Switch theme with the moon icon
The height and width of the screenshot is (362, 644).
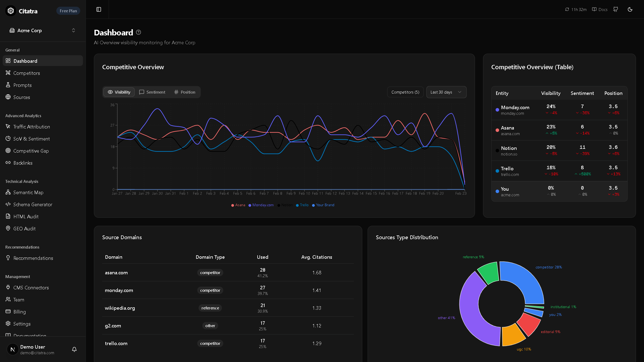[x=630, y=10]
